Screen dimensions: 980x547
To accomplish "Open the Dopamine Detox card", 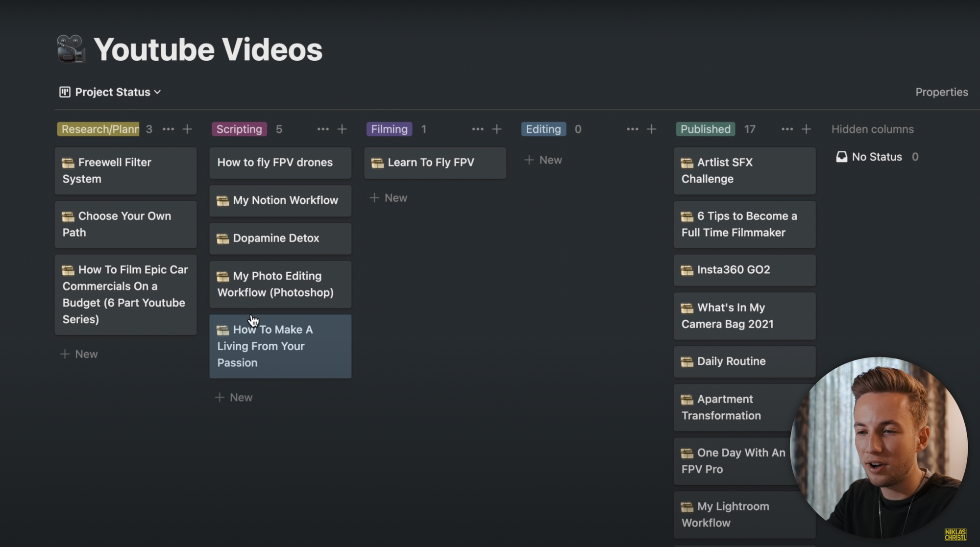I will click(280, 238).
